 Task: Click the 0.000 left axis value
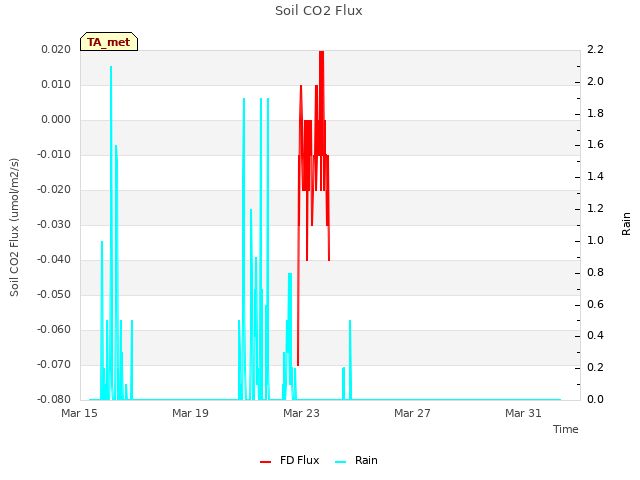tap(56, 120)
